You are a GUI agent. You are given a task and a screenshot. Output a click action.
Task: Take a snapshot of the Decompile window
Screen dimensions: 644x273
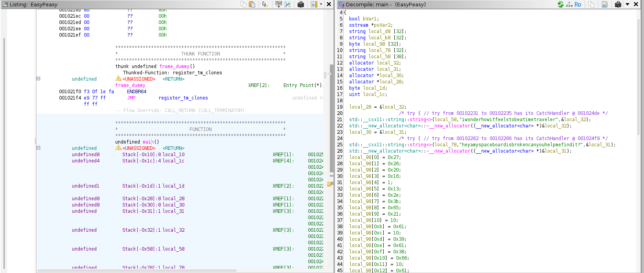tap(618, 4)
